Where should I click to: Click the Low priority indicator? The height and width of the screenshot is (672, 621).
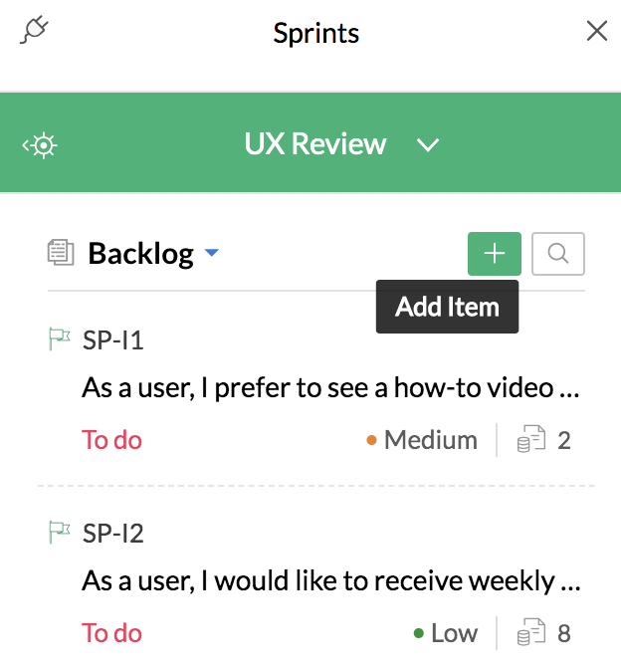click(445, 633)
